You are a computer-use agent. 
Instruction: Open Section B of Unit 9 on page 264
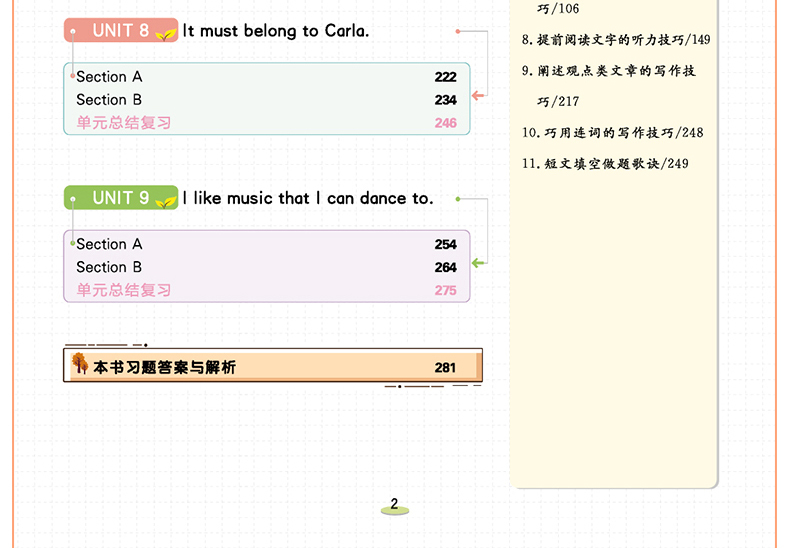click(x=110, y=267)
